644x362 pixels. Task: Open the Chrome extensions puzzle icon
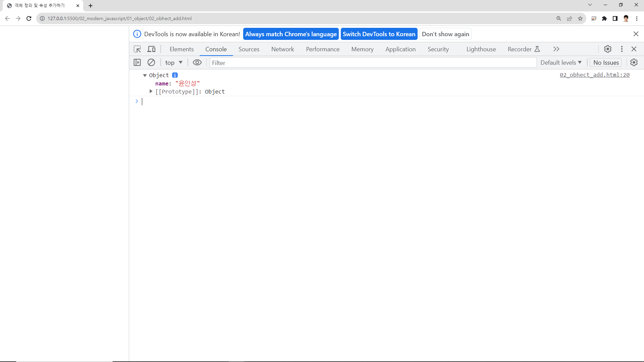tap(604, 18)
